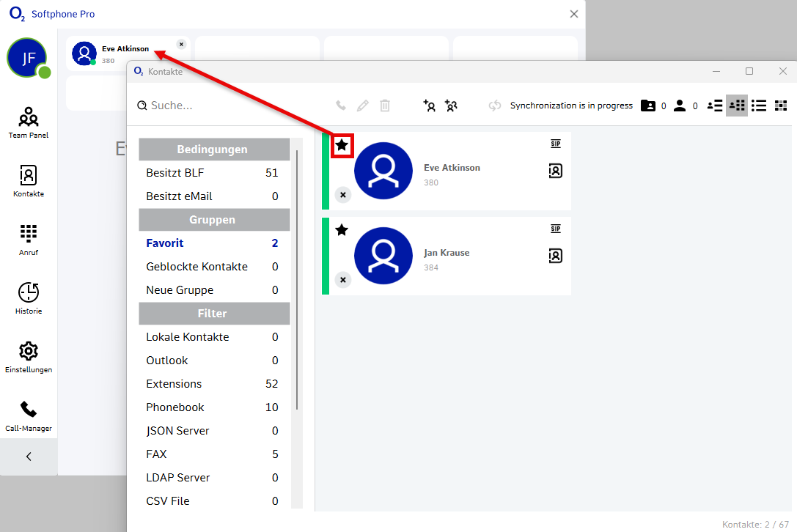
Task: Remove Eve Atkinson tile from team panel
Action: click(181, 44)
